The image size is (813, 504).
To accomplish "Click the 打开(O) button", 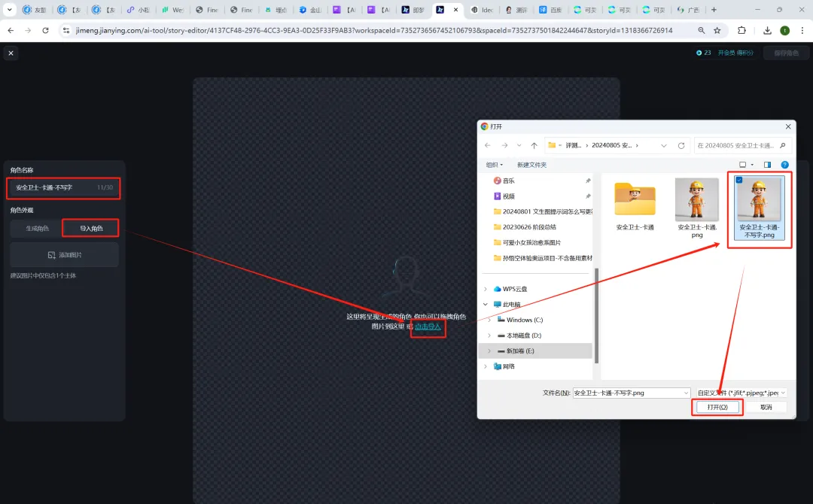I will (717, 407).
